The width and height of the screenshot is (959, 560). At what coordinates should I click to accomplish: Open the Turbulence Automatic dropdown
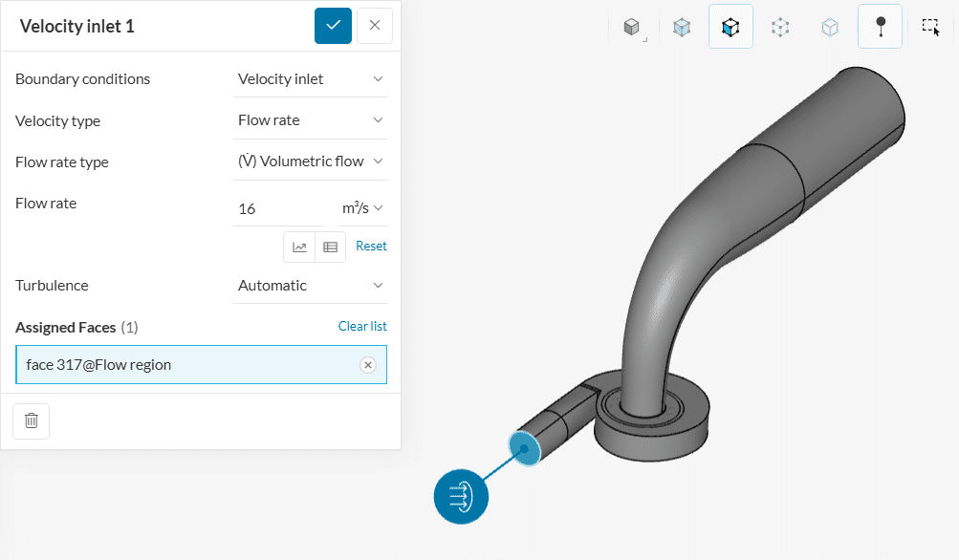click(x=311, y=286)
